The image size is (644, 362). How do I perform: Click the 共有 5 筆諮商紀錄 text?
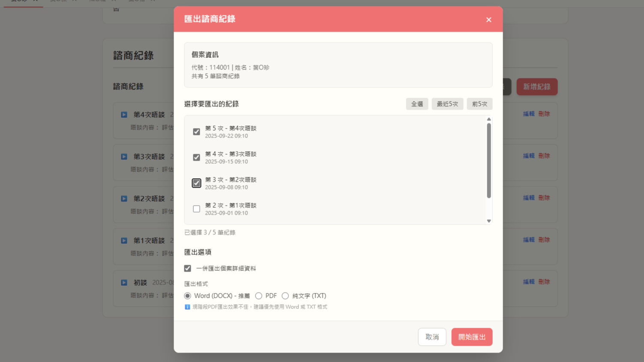[x=216, y=76]
